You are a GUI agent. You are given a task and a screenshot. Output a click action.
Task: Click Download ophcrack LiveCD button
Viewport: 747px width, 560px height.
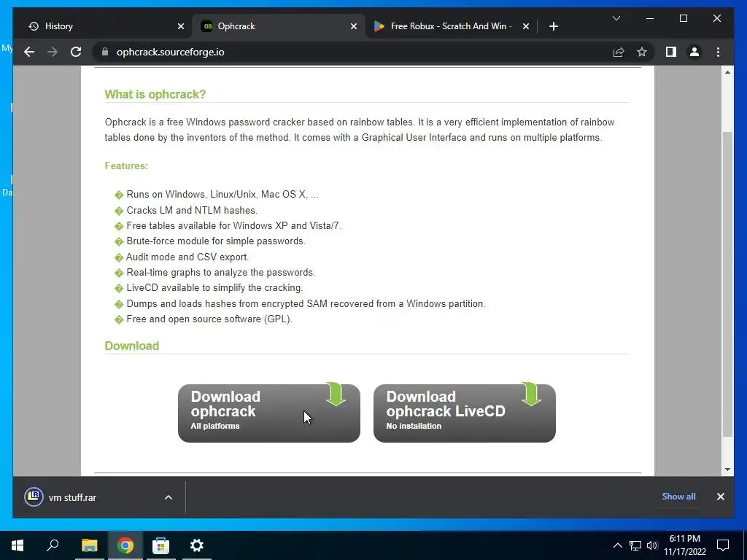(x=465, y=413)
